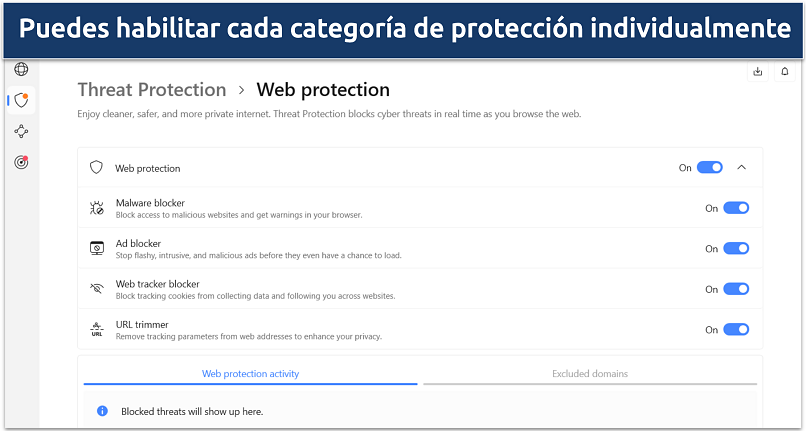Click the Web tracker blocker eye icon
Image resolution: width=806 pixels, height=431 pixels.
pyautogui.click(x=97, y=289)
